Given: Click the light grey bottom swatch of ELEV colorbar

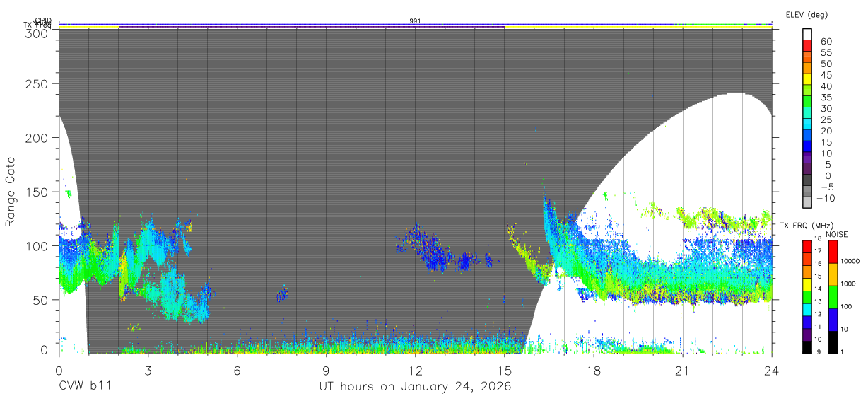Looking at the screenshot, I should 808,204.
